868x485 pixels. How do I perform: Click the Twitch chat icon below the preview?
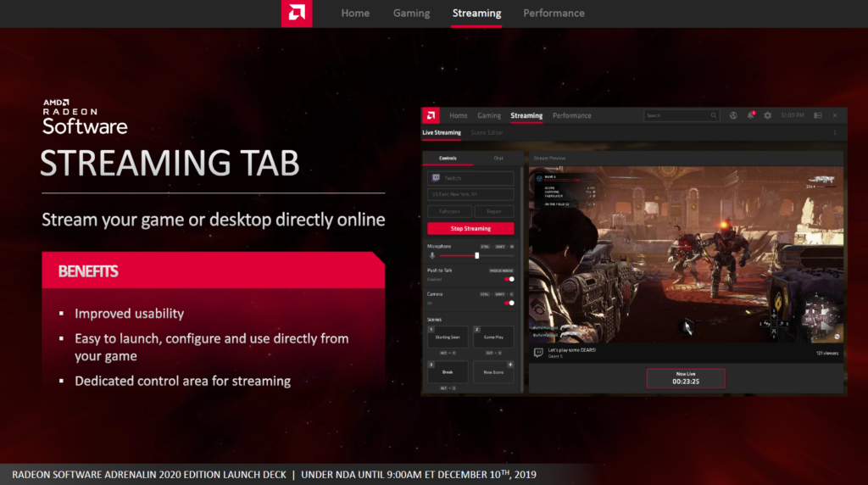pyautogui.click(x=538, y=353)
